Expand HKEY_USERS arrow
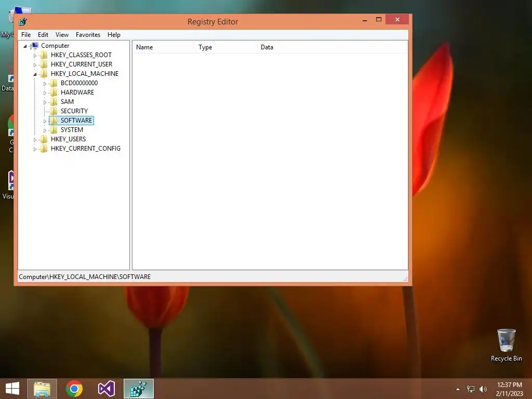Screen dimensions: 532x399 point(35,140)
